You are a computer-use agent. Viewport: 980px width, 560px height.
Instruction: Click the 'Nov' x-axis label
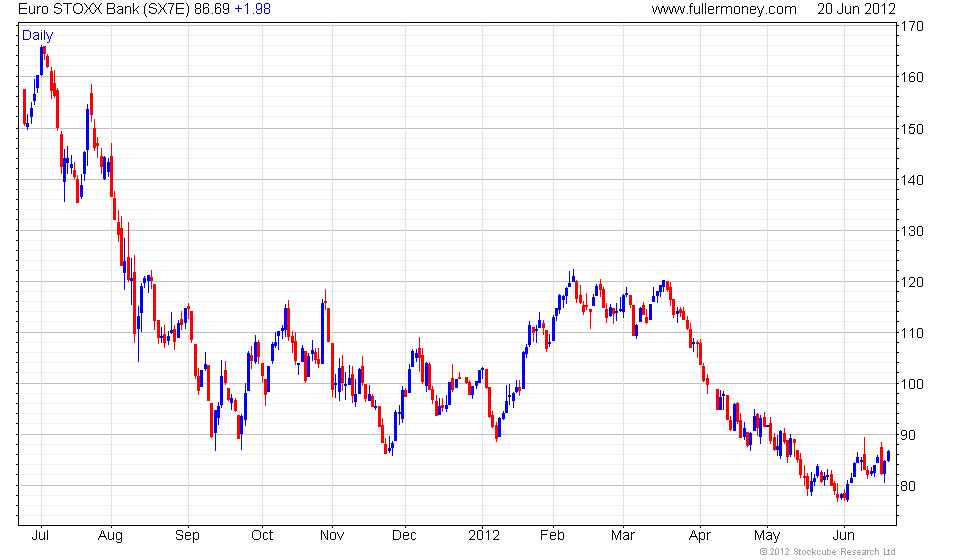click(x=332, y=536)
